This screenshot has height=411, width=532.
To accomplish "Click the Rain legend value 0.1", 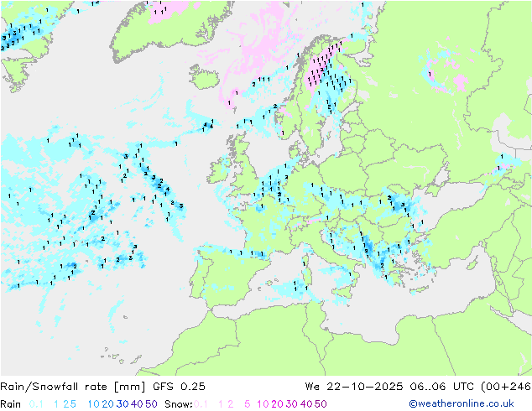I will (x=36, y=404).
